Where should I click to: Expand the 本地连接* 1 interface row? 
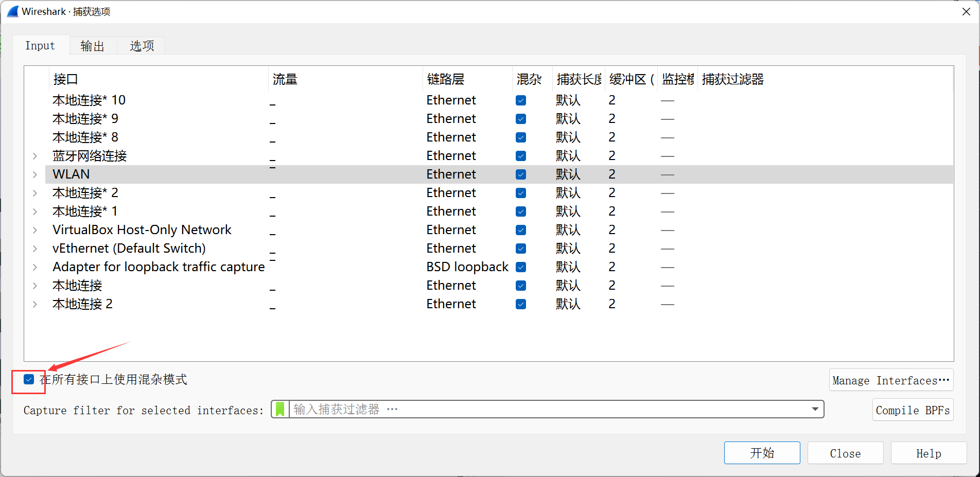coord(35,211)
